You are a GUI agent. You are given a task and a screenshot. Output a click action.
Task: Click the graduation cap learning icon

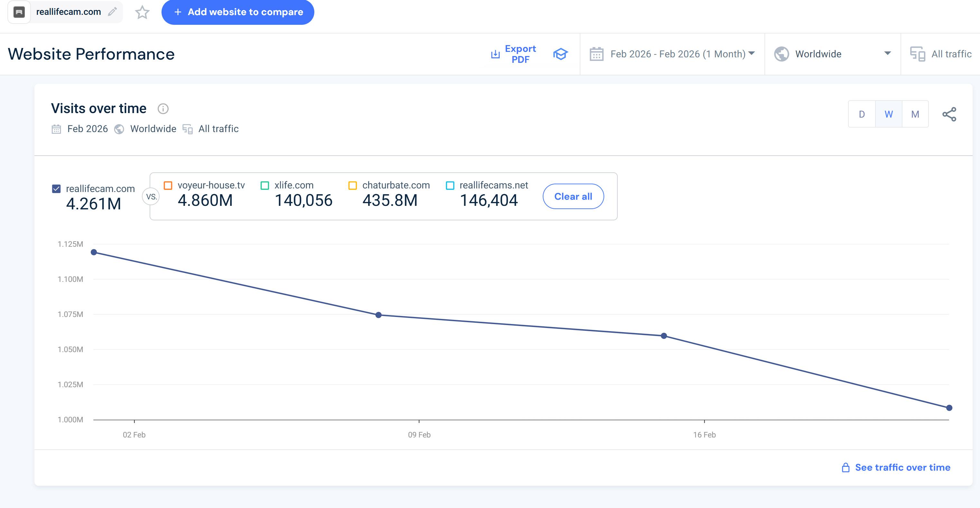(x=560, y=54)
